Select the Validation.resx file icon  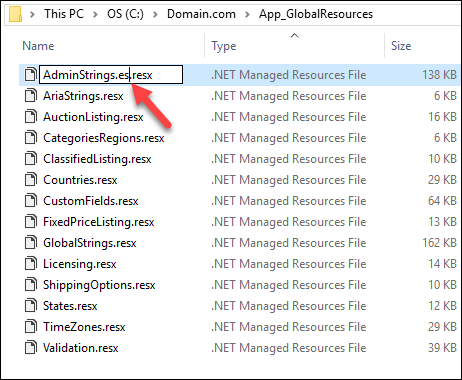31,348
